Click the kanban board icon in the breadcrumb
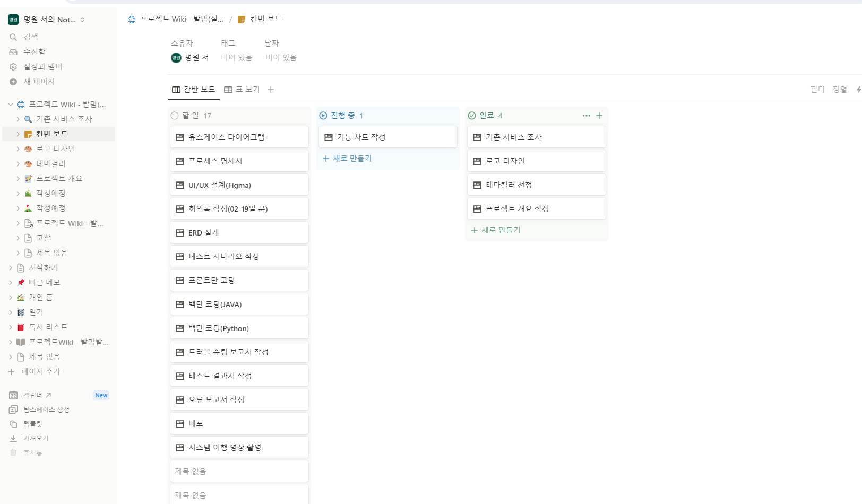Image resolution: width=862 pixels, height=504 pixels. click(x=242, y=20)
